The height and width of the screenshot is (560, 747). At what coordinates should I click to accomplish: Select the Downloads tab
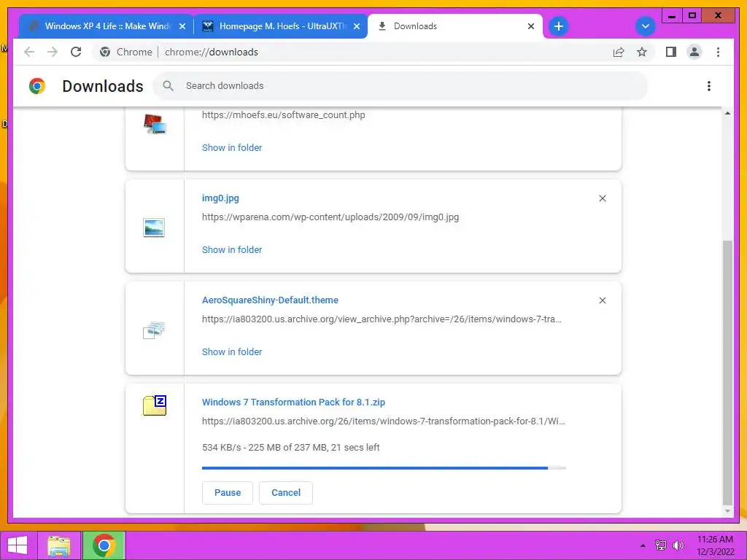[x=455, y=26]
